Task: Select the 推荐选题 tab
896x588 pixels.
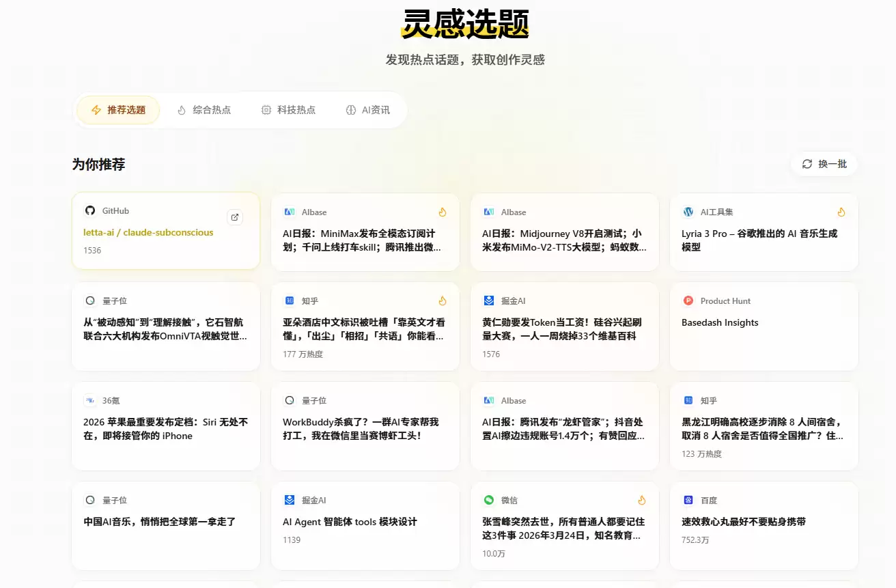Action: (x=118, y=110)
